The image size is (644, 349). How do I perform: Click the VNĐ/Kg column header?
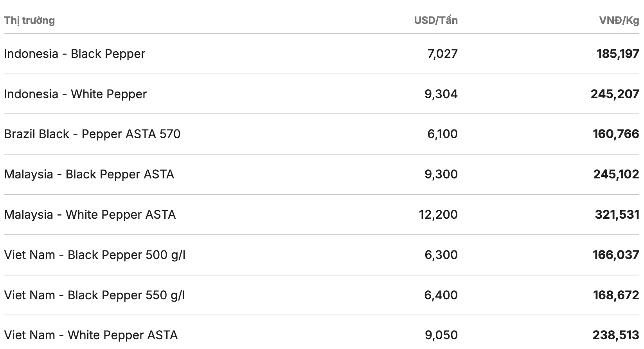click(x=619, y=20)
